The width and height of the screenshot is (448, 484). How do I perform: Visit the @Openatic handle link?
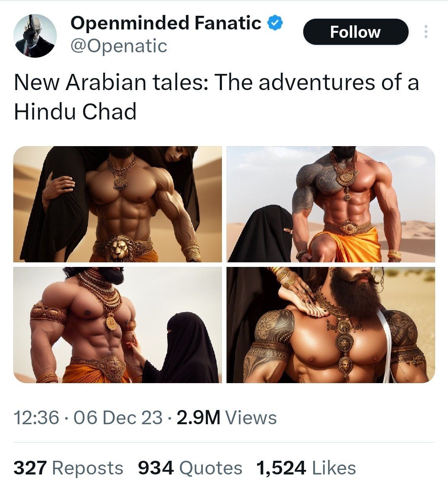(x=119, y=46)
